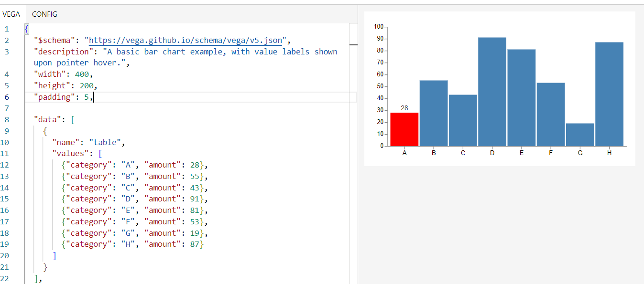Select the bar above label F
Viewport: 644px width, 284px height.
(551, 114)
